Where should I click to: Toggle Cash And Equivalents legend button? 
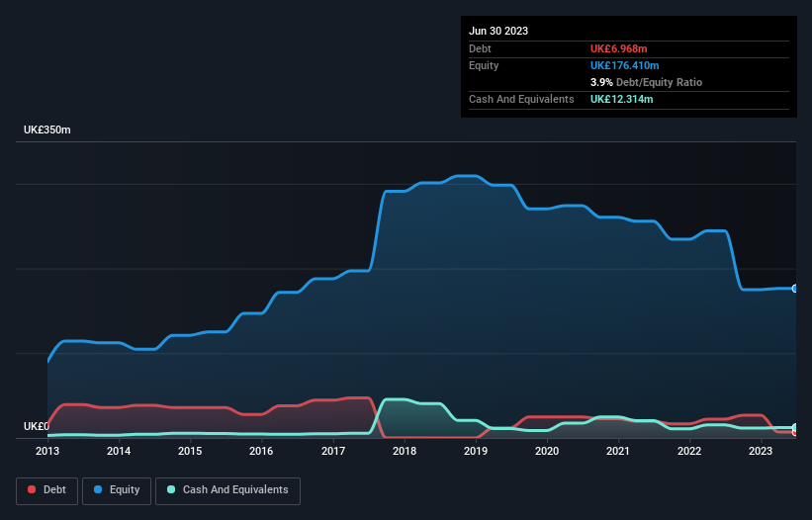(x=227, y=490)
